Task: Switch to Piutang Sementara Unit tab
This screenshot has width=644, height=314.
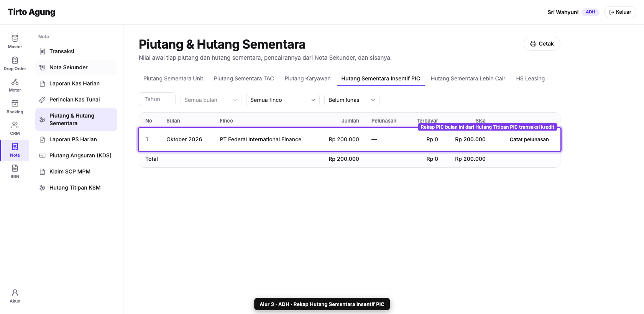Action: [x=173, y=78]
